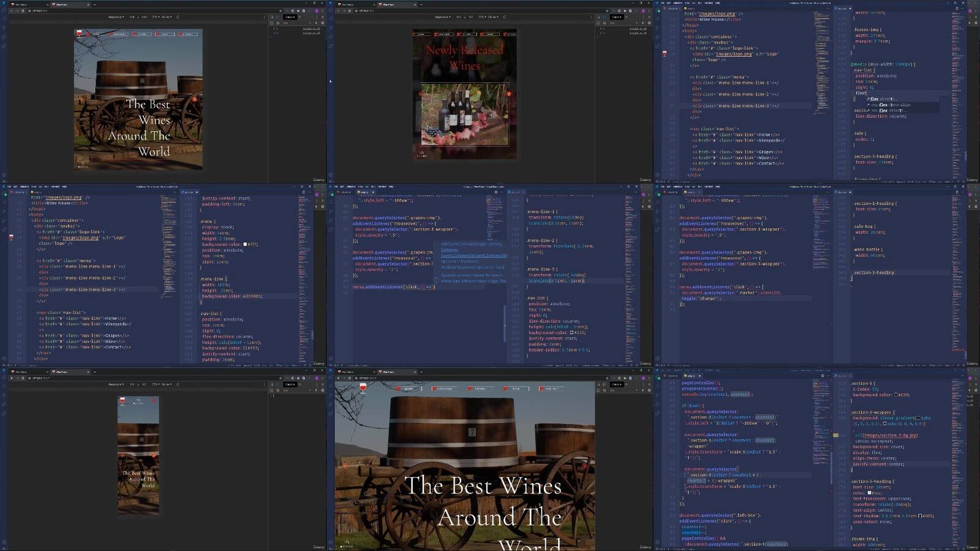Click the 'Newly Released Wines' heading
This screenshot has width=980, height=551.
465,58
